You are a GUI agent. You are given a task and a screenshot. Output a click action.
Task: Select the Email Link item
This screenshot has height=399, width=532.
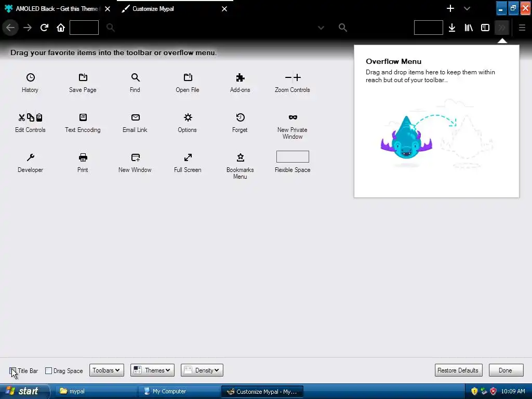pos(135,123)
